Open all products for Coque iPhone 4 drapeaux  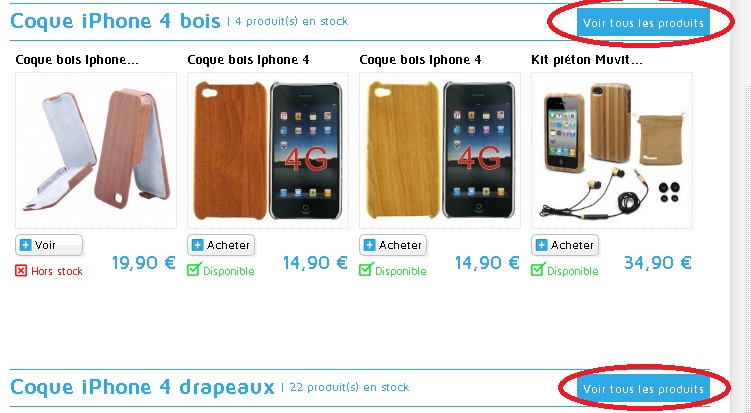coord(643,389)
